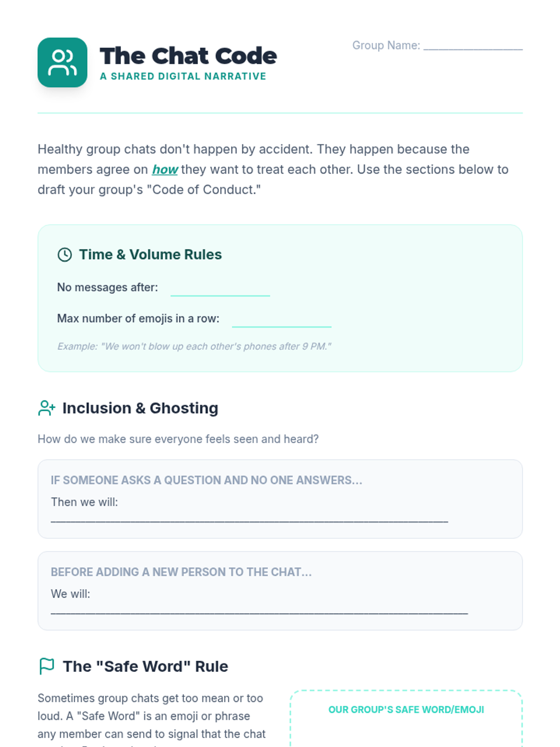Screen dimensions: 560x747
Task: Click "The Chat Code" title text
Action: coord(188,56)
